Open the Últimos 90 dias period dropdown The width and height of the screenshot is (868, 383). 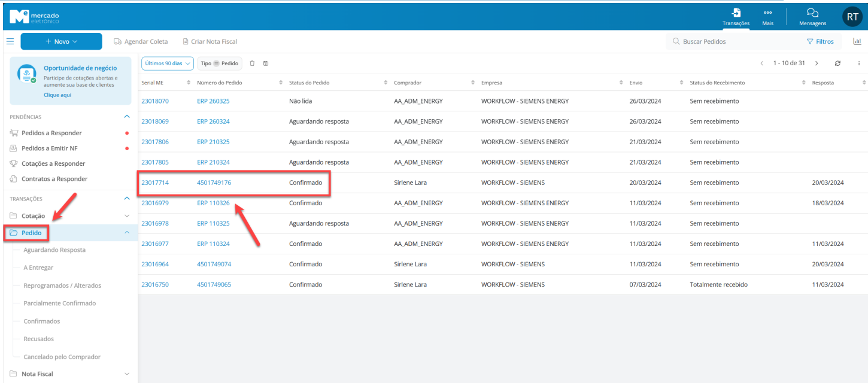click(x=168, y=63)
